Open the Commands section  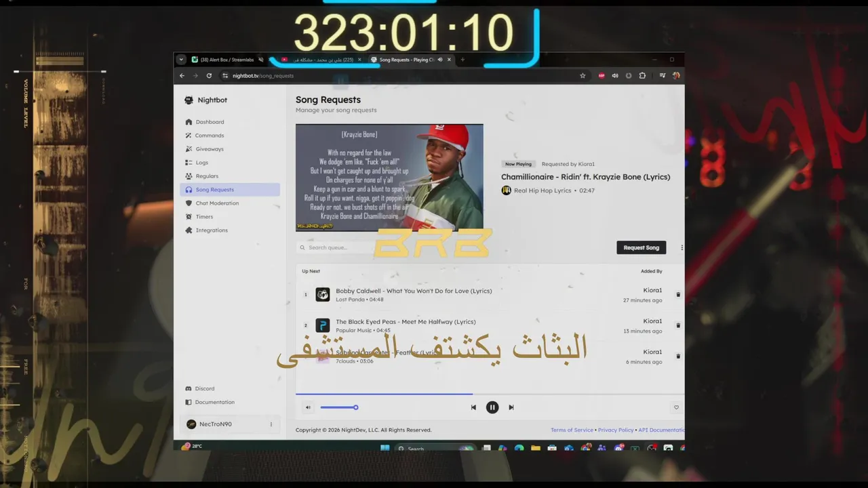tap(210, 136)
